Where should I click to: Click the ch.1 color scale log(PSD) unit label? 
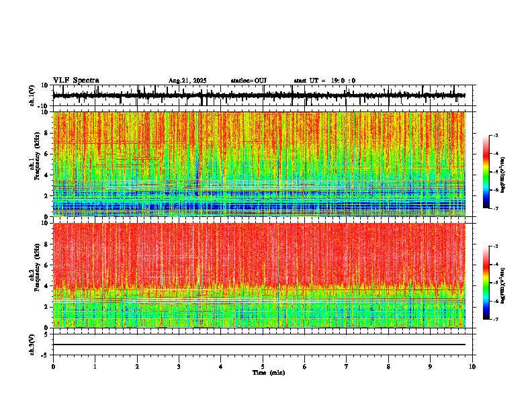[503, 175]
